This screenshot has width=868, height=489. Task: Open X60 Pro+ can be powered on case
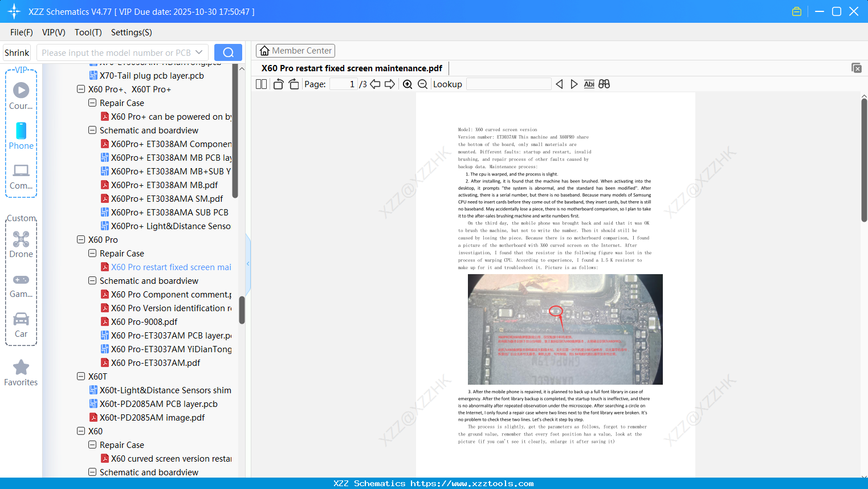pyautogui.click(x=166, y=117)
